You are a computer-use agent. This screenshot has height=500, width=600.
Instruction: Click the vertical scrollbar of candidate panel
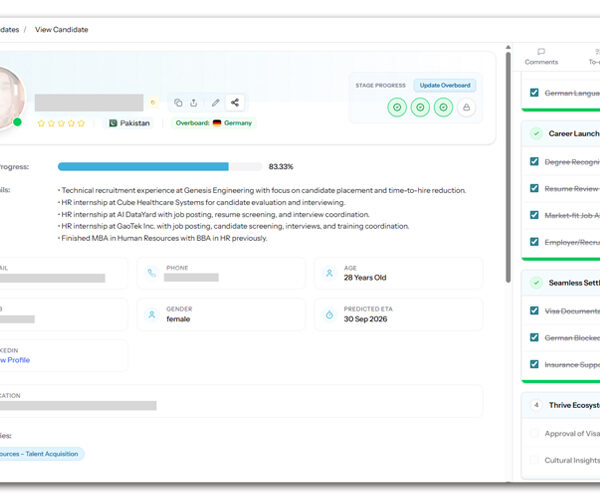(x=508, y=168)
